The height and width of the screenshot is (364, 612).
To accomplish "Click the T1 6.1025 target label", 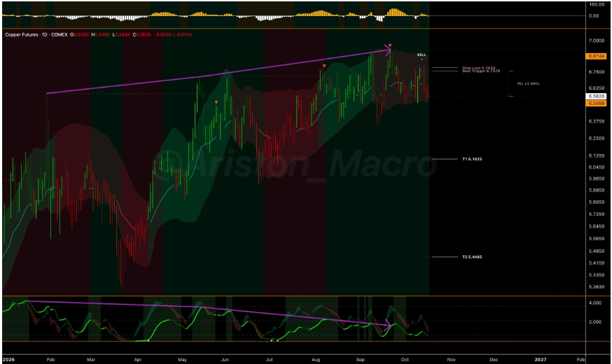I will pos(472,159).
